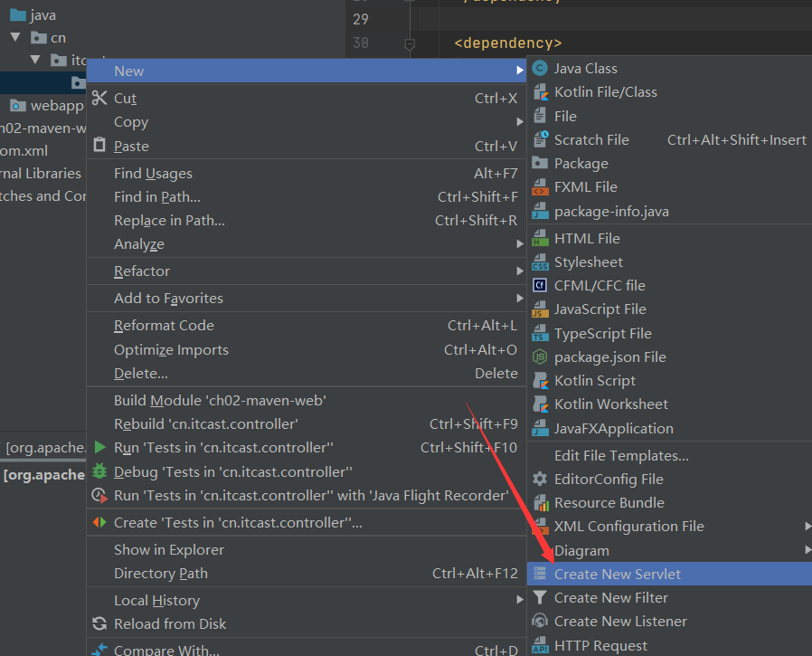This screenshot has width=812, height=656.
Task: Choose Replace in Path… option
Action: (x=307, y=220)
